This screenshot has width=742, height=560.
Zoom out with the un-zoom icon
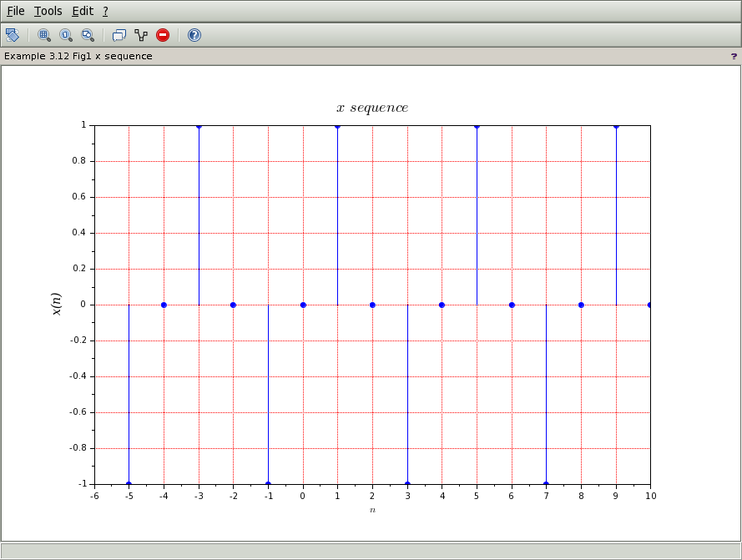click(x=88, y=35)
